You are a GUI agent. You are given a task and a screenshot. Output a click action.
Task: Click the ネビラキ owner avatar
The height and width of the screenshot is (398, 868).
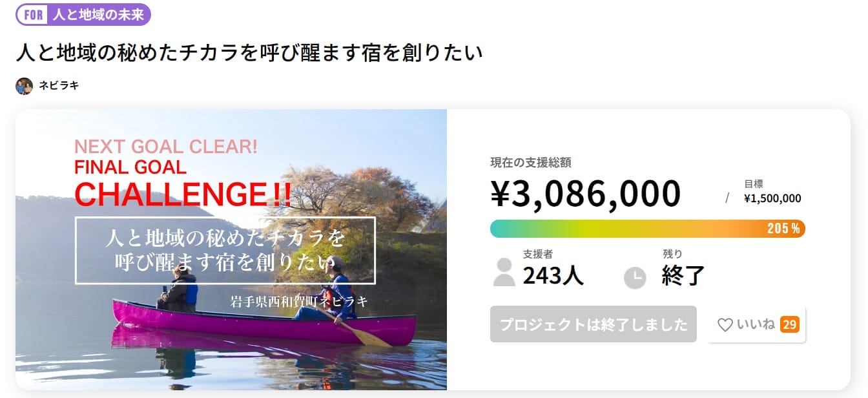[24, 86]
